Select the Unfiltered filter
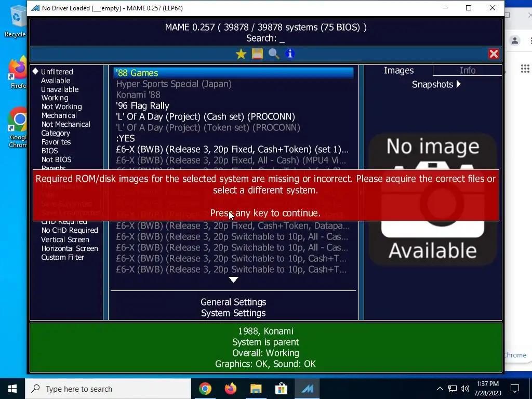The image size is (532, 399). point(57,72)
